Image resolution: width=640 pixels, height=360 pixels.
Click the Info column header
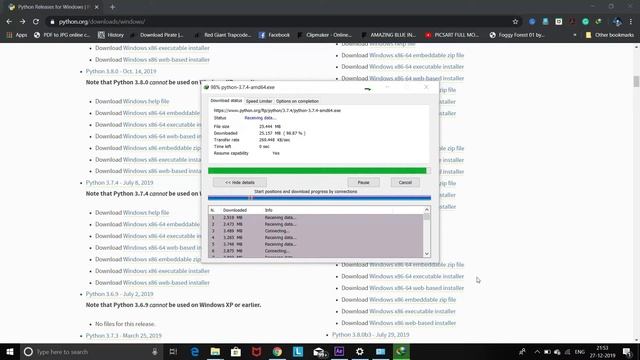(x=269, y=210)
